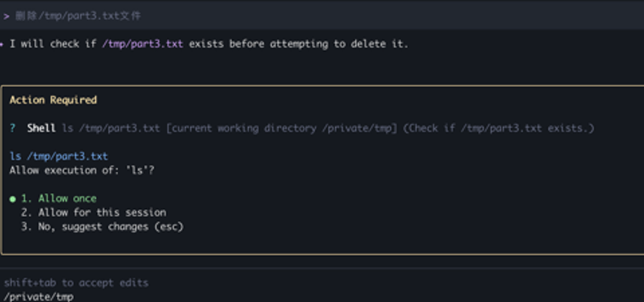
Task: Choose "2. Allow for this session"
Action: pos(93,213)
